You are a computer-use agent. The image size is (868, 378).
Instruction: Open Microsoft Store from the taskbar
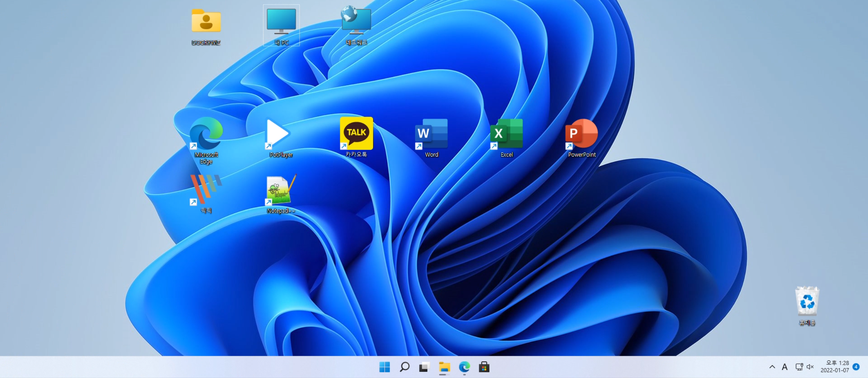click(484, 367)
